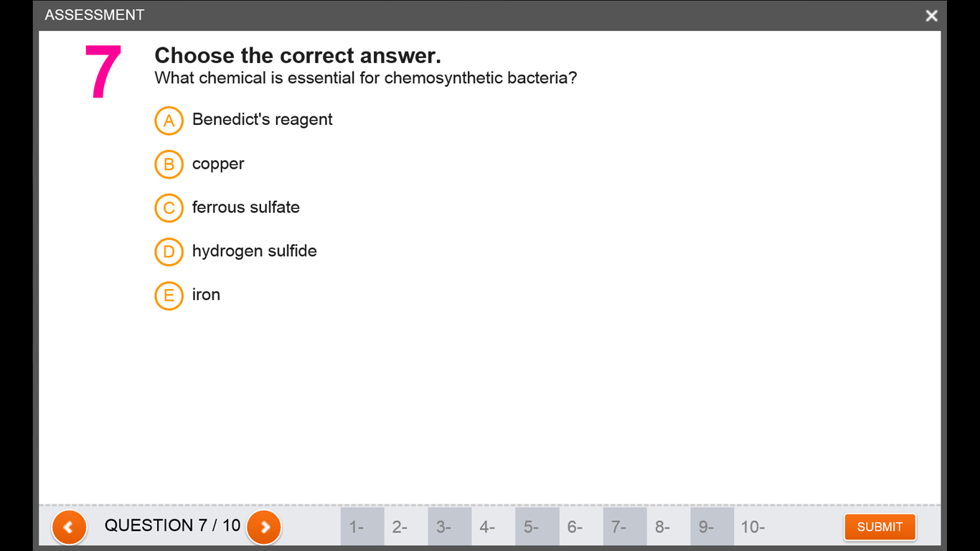980x551 pixels.
Task: Go to question 4 in navigator
Action: 493,527
